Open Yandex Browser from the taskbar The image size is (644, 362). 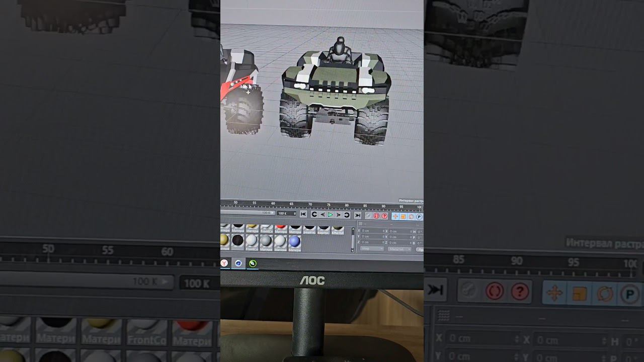tap(224, 263)
